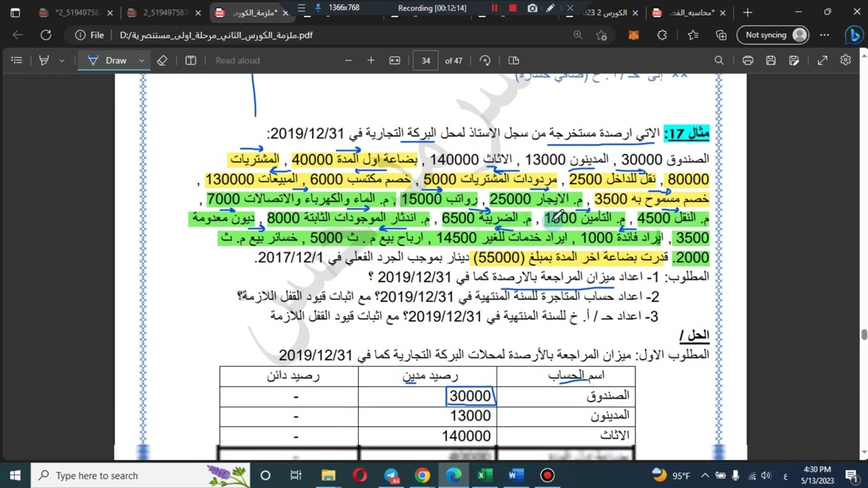The width and height of the screenshot is (868, 488).
Task: Click the Not syncing profile button
Action: tap(773, 35)
